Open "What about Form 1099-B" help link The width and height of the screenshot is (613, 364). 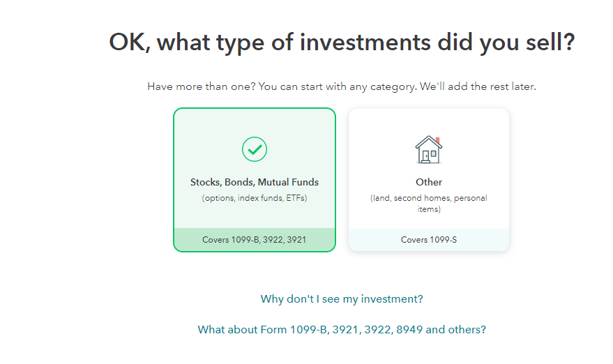point(342,329)
